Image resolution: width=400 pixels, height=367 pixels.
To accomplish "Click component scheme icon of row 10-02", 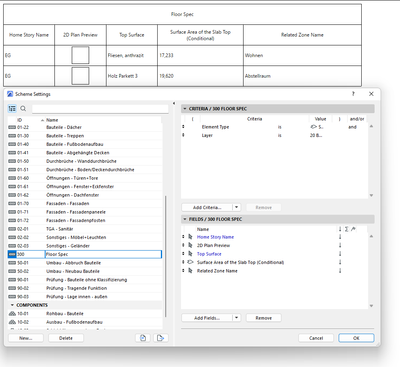I will click(12, 322).
